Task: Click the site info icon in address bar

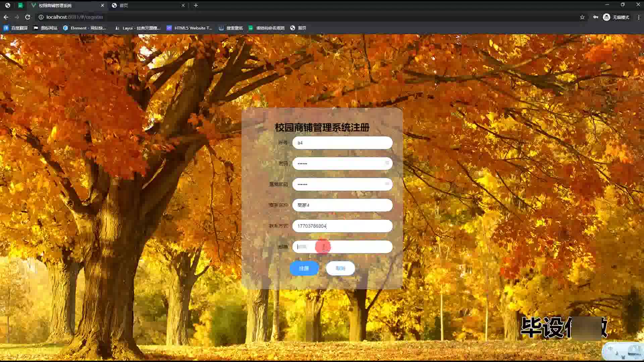Action: (x=41, y=17)
